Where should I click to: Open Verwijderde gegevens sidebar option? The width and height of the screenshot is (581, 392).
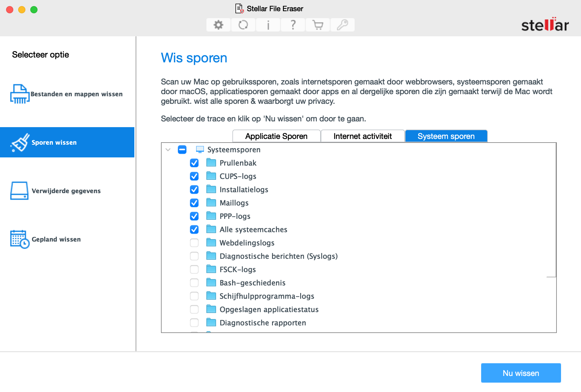point(67,191)
